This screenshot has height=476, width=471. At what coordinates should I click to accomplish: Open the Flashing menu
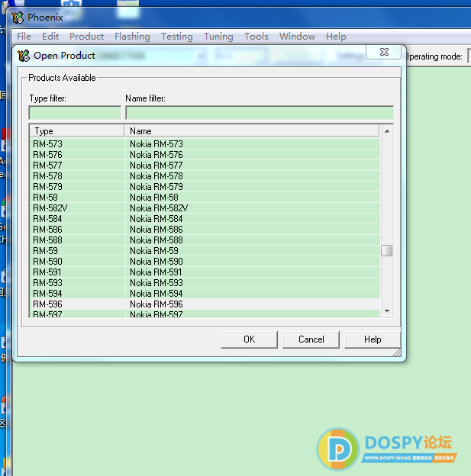pos(132,37)
